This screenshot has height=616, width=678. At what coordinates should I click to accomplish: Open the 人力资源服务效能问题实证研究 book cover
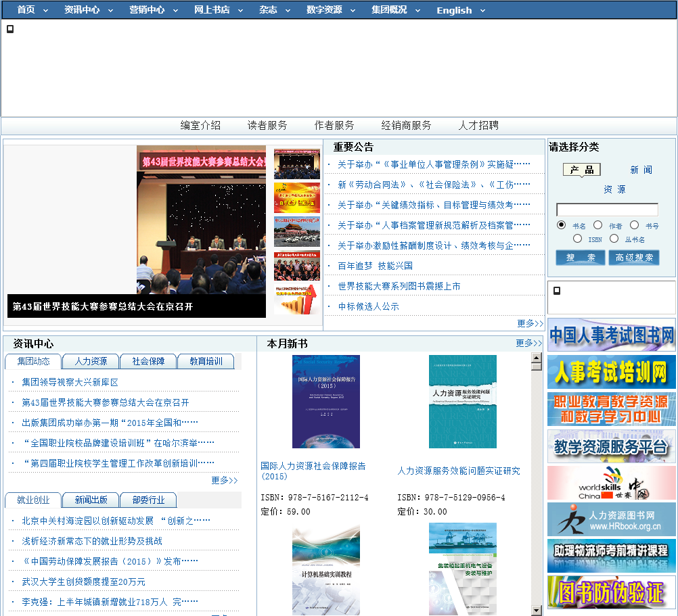pos(463,401)
